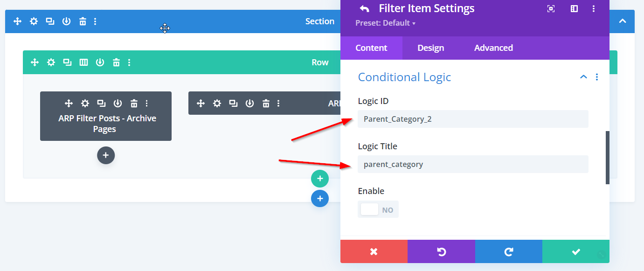Switch to the Advanced tab
644x271 pixels.
(x=493, y=48)
